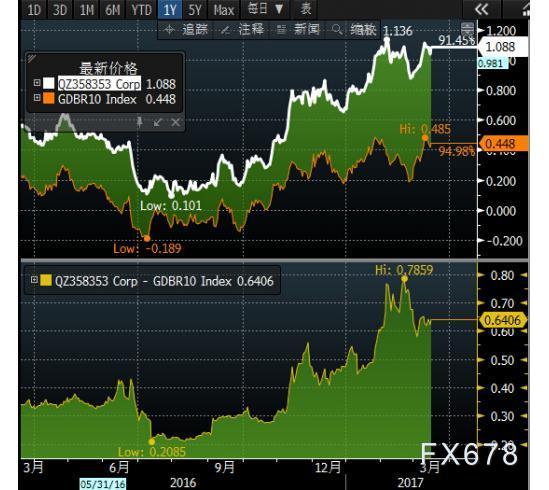Image resolution: width=549 pixels, height=490 pixels.
Task: Click the Low: -0.189 orange marker point
Action: pos(147,239)
